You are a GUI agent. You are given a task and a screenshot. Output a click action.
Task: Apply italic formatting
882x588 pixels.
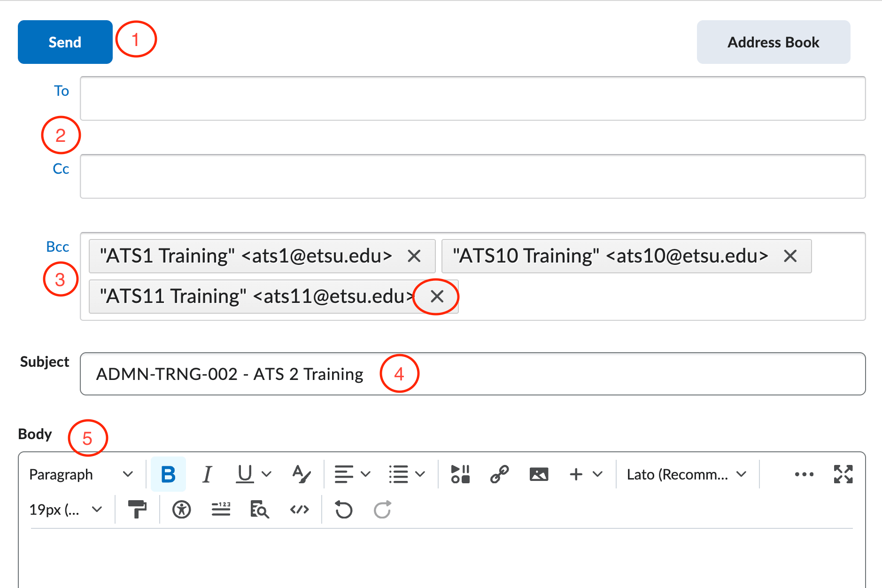pyautogui.click(x=207, y=474)
